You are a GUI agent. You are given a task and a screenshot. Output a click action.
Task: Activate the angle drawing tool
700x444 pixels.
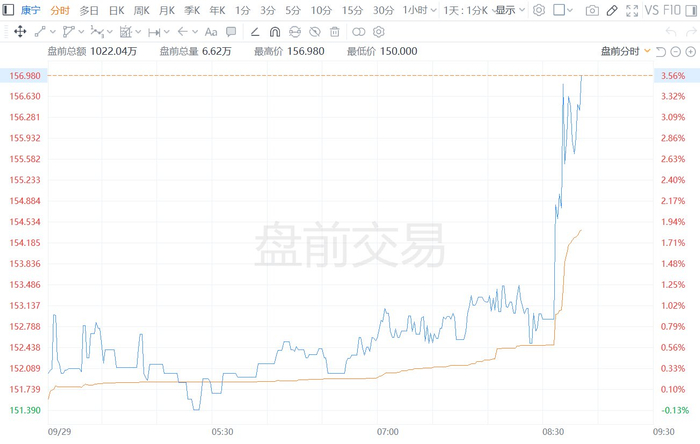[x=255, y=32]
